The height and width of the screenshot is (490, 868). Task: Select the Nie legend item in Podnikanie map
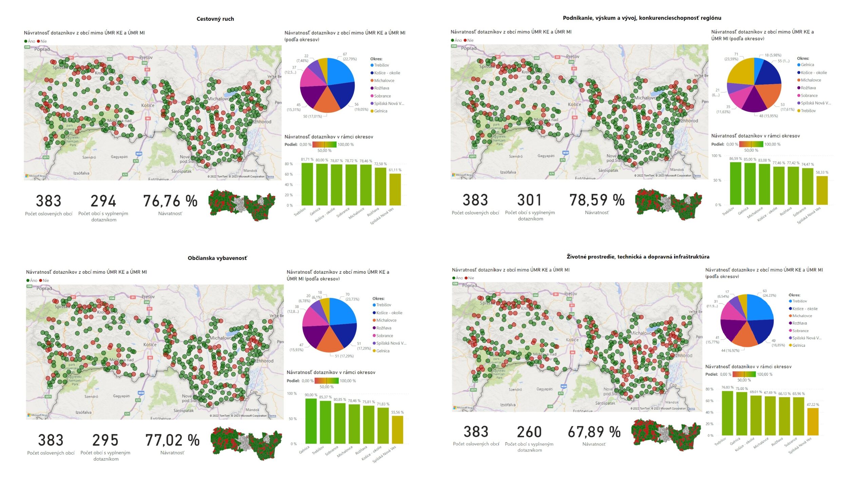[469, 40]
